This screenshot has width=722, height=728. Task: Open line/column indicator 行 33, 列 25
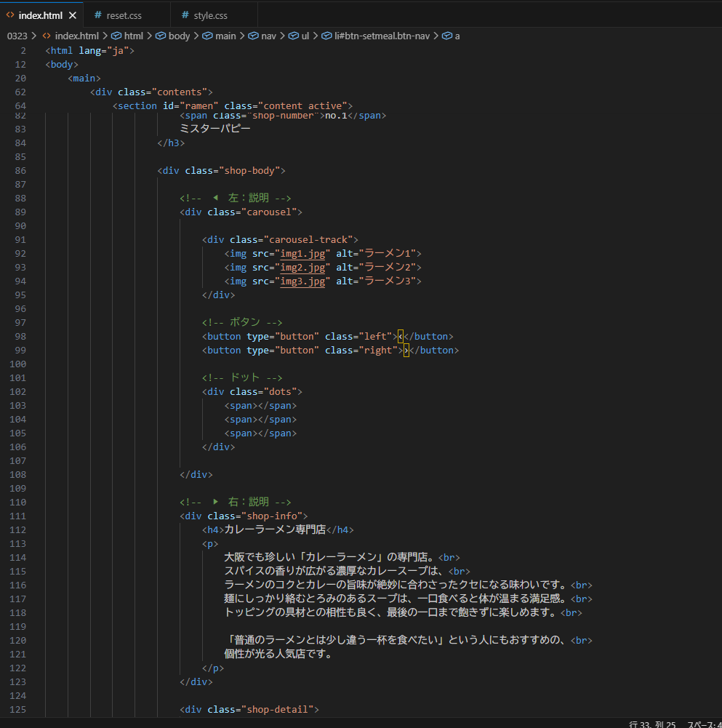(x=652, y=724)
